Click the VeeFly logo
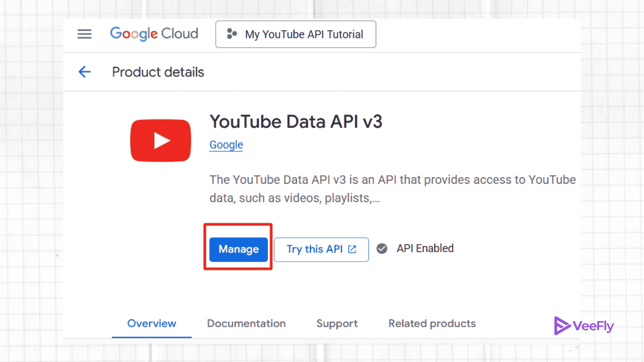644x362 pixels. pos(584,325)
